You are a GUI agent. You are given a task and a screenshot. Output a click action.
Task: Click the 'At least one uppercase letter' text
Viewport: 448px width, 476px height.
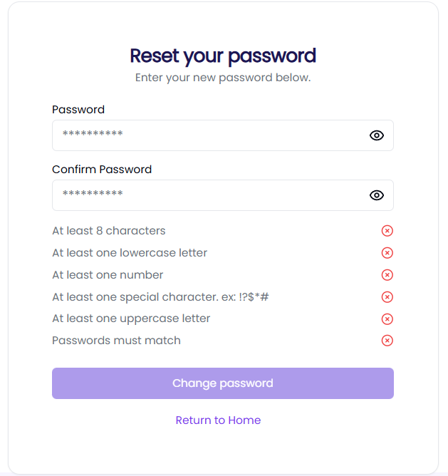tap(131, 319)
